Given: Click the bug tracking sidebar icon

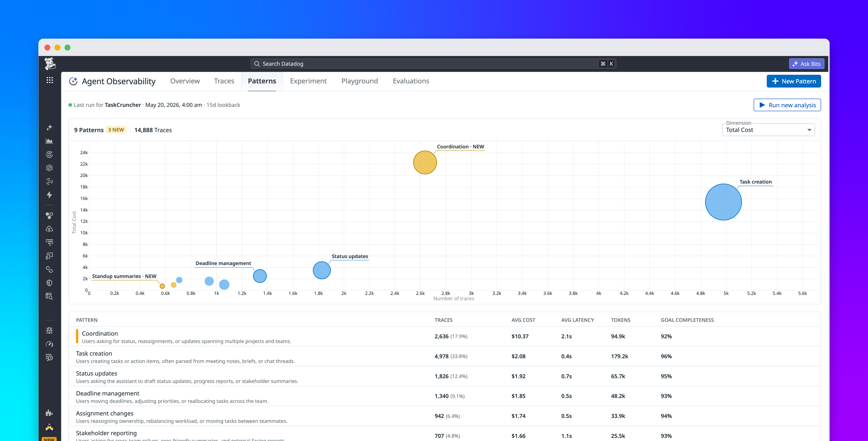Looking at the screenshot, I should tap(50, 330).
